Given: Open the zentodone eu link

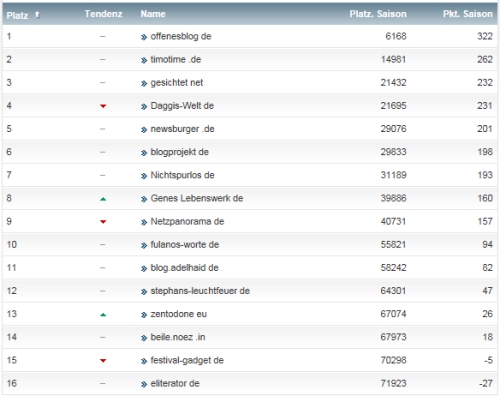Looking at the screenshot, I should coord(179,314).
